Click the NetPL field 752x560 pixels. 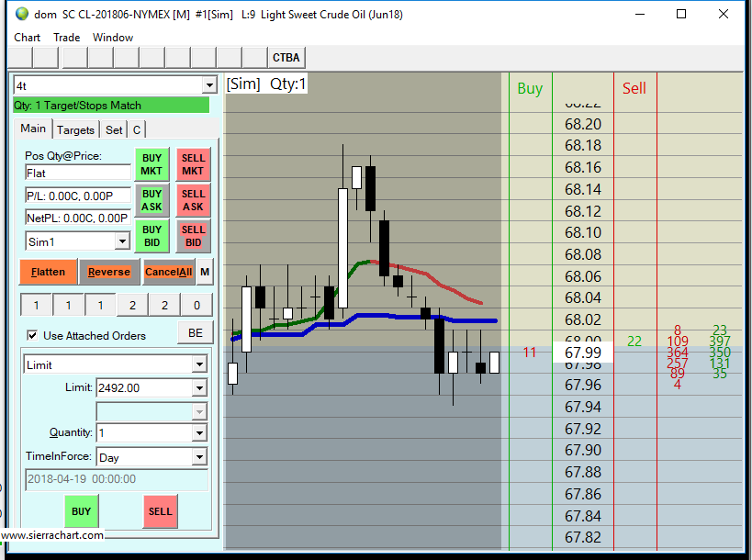click(78, 218)
